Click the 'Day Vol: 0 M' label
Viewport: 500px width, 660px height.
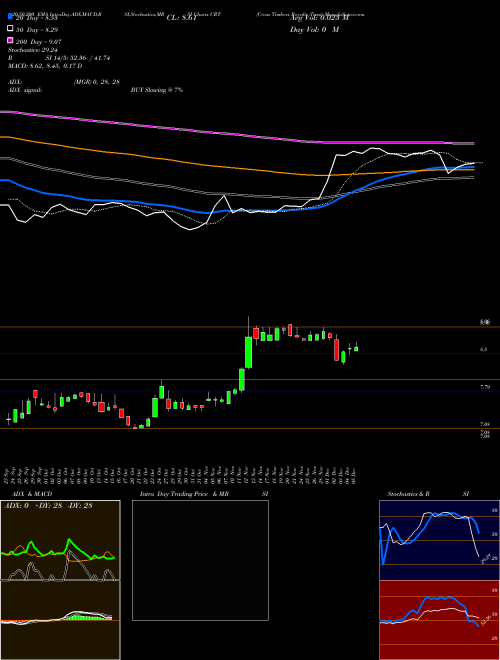tap(314, 29)
